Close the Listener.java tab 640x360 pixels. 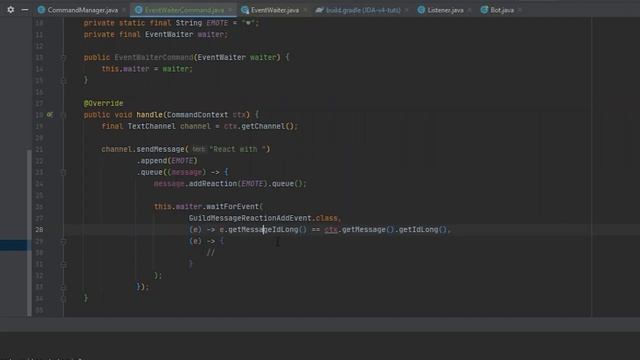click(469, 10)
